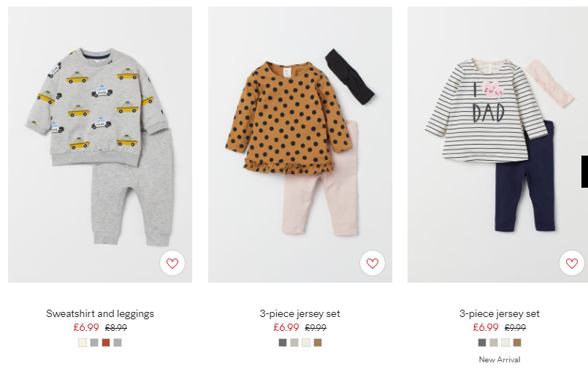The width and height of the screenshot is (588, 374).
Task: Heart the striped DAD jersey set
Action: pyautogui.click(x=571, y=263)
